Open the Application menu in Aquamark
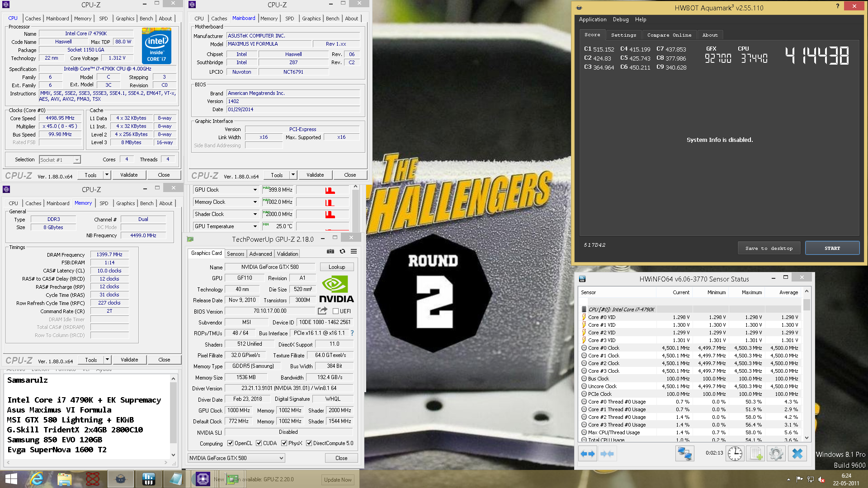 (593, 19)
